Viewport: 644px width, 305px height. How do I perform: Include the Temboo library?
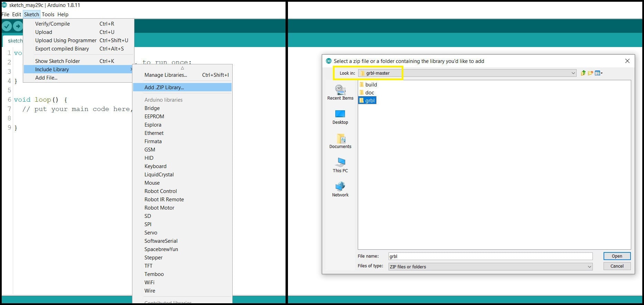182,274
